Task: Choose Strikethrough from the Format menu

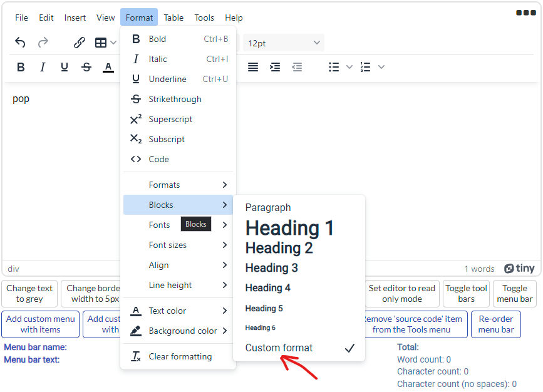Action: click(x=178, y=99)
